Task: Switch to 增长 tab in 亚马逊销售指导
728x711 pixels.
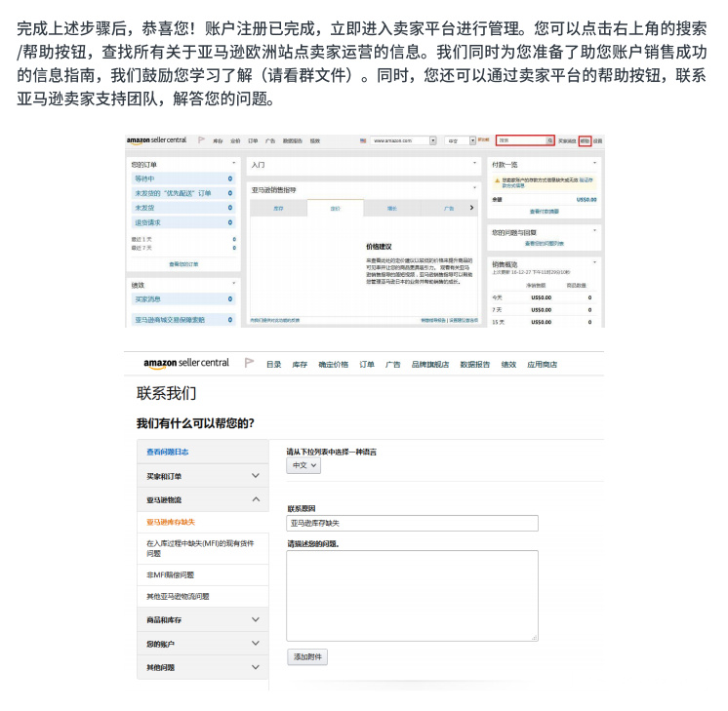Action: coord(392,209)
